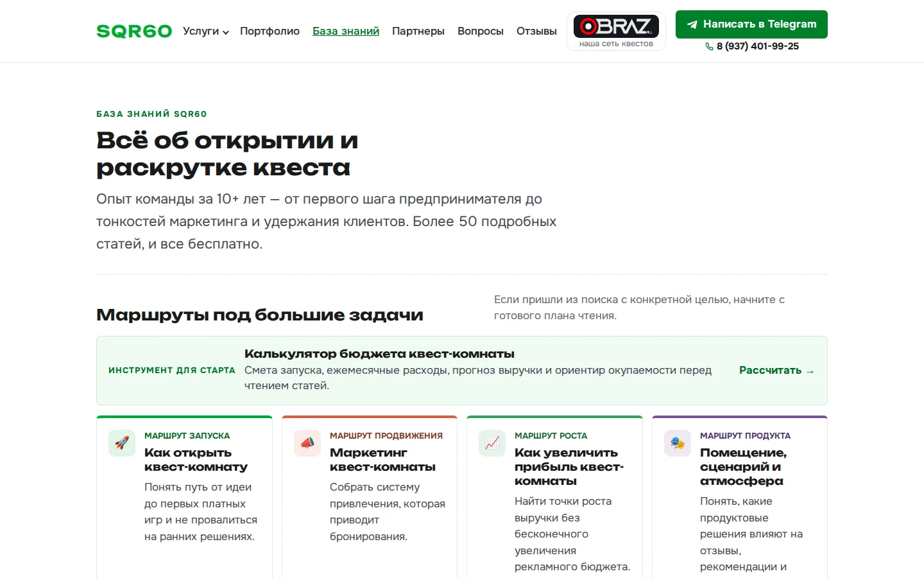Click the heading Всё об открытии и раскрутке квеста

pos(227,154)
